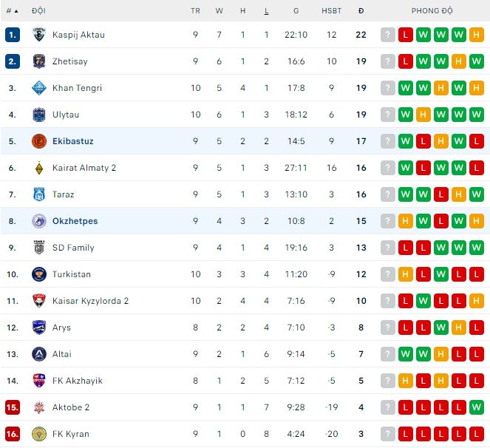Open the Khan Tengri diamond logo

coord(39,88)
